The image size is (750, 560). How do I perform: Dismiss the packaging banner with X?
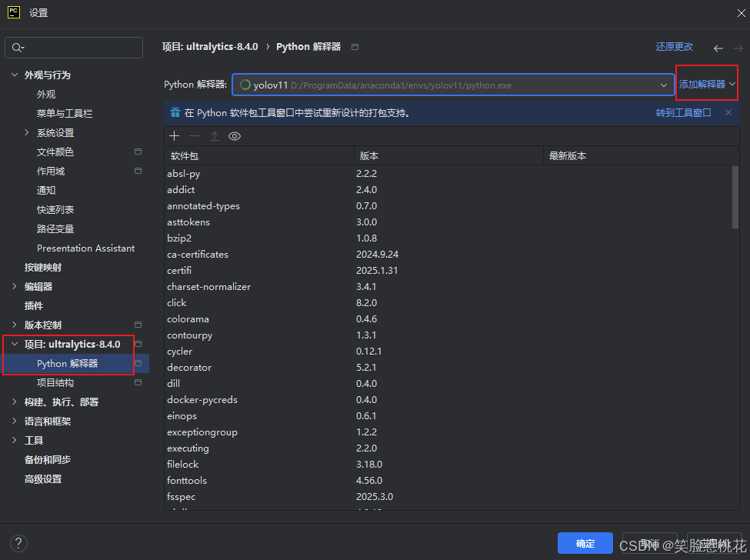click(728, 113)
